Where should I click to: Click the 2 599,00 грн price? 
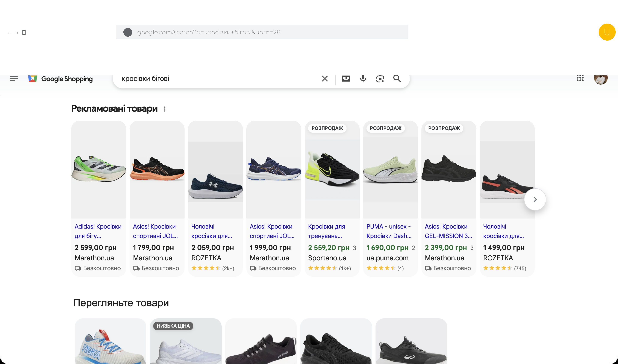(x=95, y=247)
